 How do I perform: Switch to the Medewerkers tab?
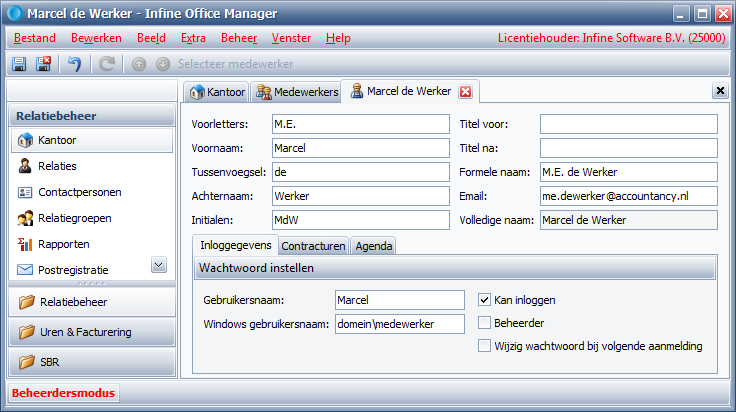pyautogui.click(x=296, y=92)
